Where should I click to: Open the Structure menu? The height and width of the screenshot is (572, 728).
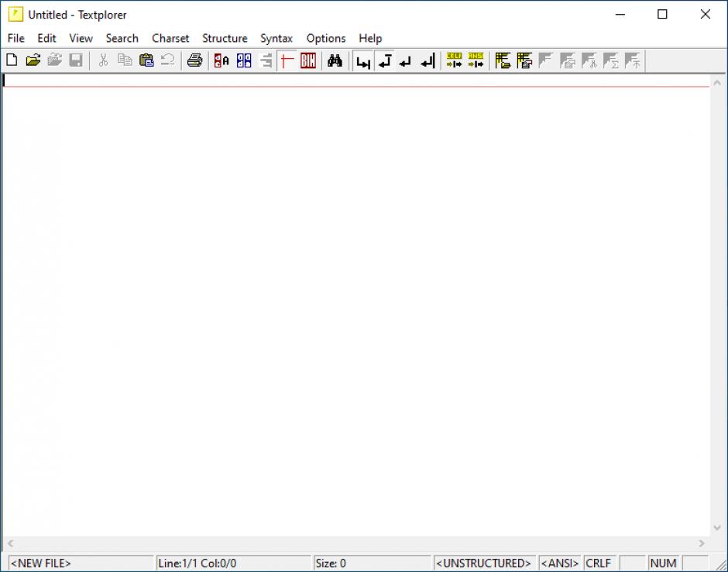[225, 38]
